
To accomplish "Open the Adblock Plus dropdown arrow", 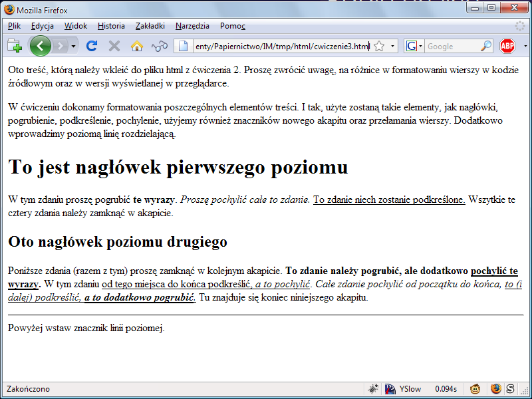I will pos(525,46).
